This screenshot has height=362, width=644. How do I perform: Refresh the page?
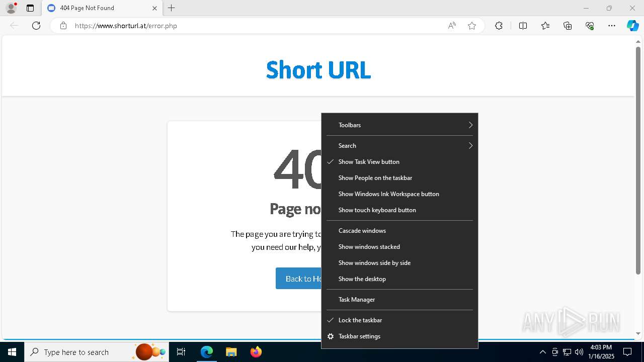click(36, 26)
